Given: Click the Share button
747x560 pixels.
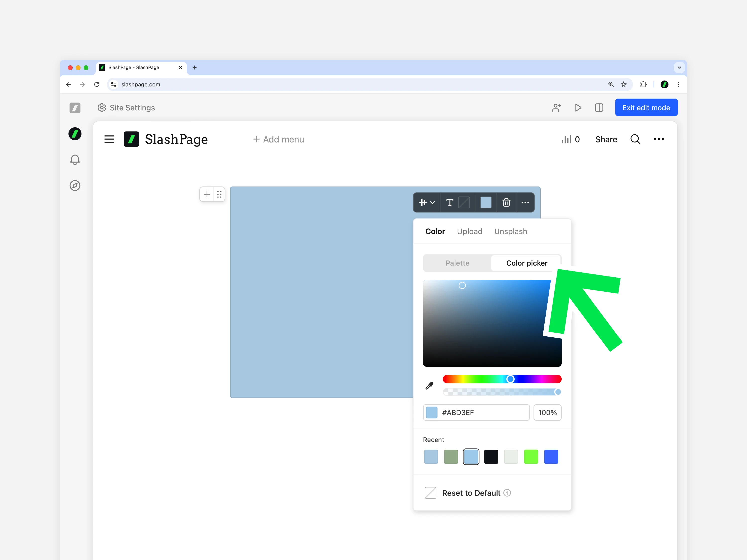Looking at the screenshot, I should coord(606,139).
